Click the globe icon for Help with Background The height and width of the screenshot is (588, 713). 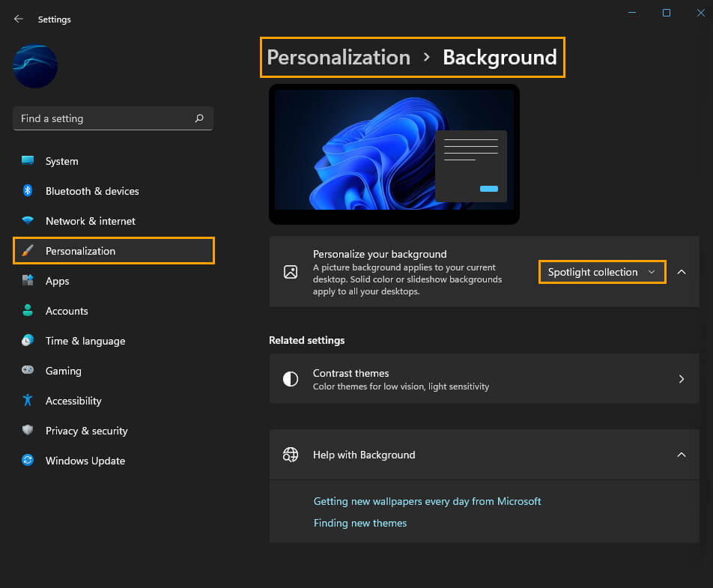click(291, 455)
